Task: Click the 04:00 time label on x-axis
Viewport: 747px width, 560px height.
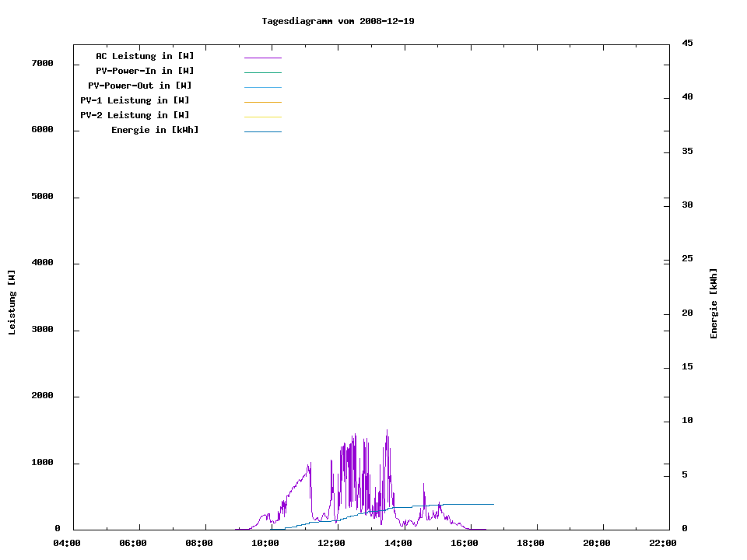Action: pyautogui.click(x=66, y=543)
